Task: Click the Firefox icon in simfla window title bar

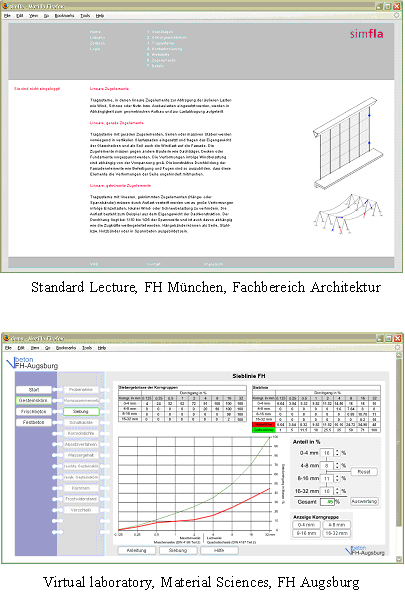Action: pyautogui.click(x=5, y=6)
